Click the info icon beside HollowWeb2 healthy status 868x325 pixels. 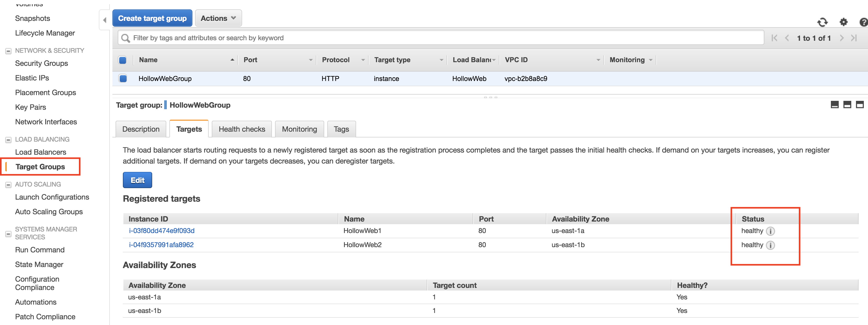770,245
